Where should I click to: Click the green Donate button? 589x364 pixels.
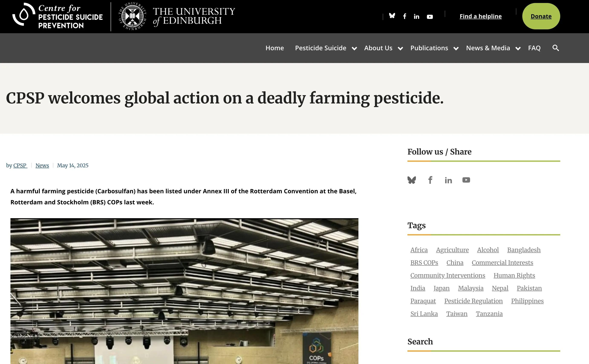541,16
